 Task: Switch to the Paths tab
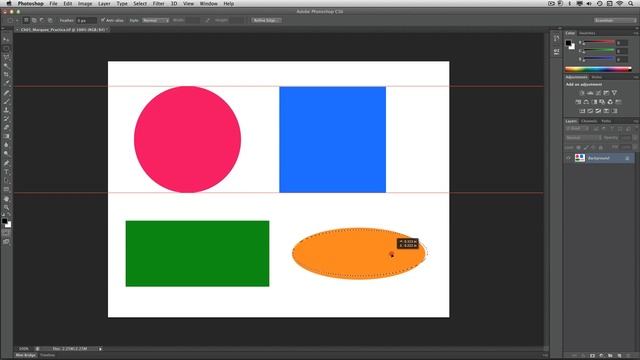(x=606, y=121)
